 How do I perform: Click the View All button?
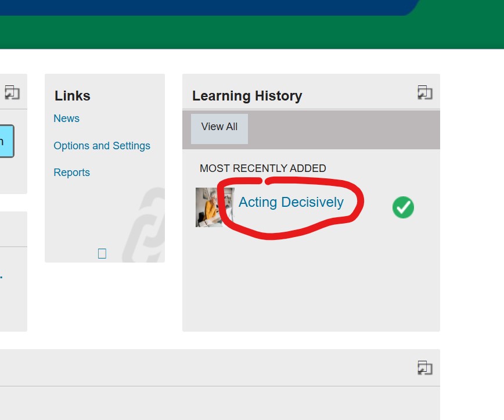click(x=219, y=127)
